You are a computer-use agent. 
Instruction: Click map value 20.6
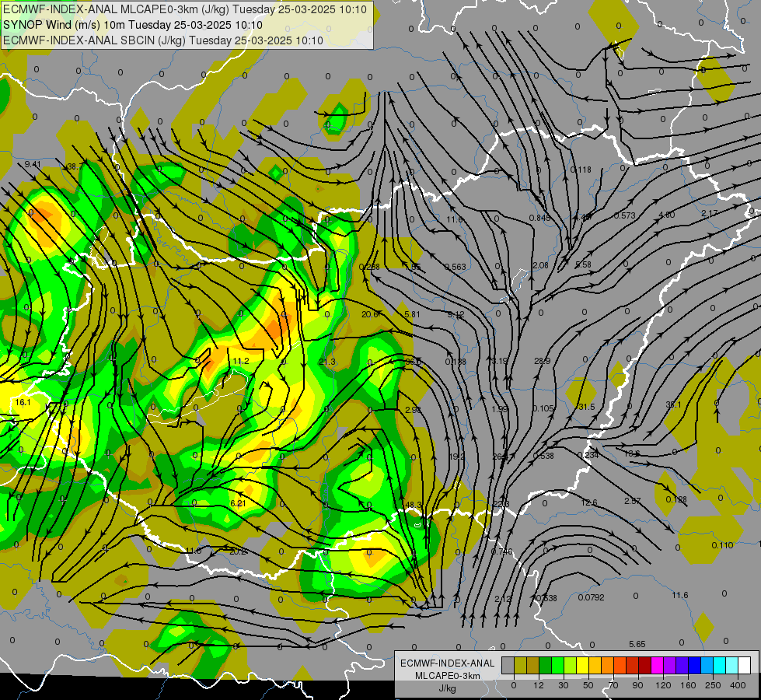[x=370, y=314]
